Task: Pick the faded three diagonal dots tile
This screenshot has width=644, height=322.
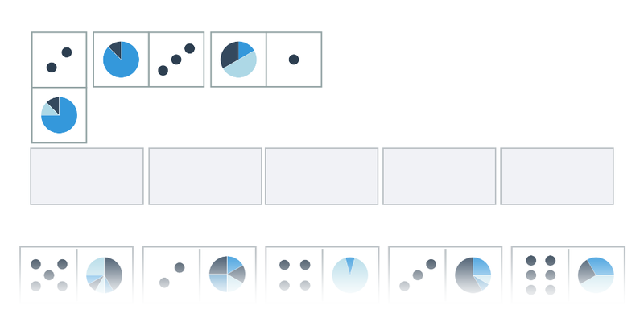Action: click(417, 275)
